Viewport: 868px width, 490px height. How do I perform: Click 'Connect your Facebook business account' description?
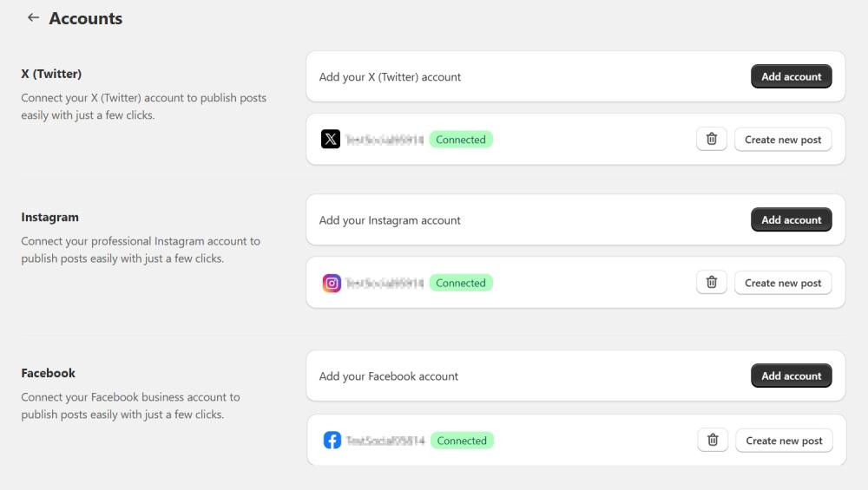point(131,405)
